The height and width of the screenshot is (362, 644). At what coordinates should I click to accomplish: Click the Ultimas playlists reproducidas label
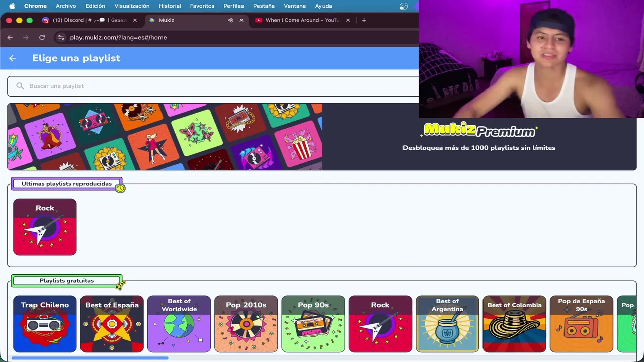(66, 184)
